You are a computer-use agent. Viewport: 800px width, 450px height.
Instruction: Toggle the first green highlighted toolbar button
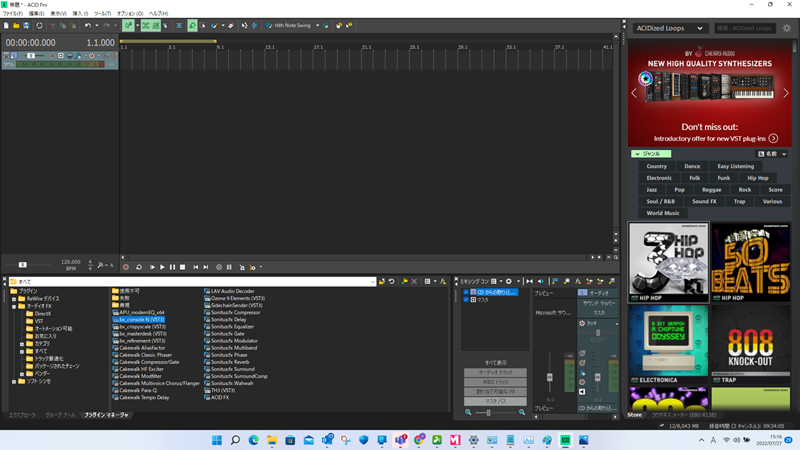point(128,26)
